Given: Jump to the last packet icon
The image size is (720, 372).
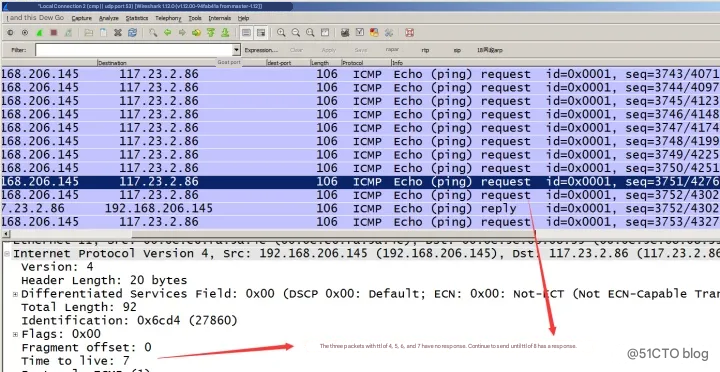Looking at the screenshot, I should click(225, 33).
